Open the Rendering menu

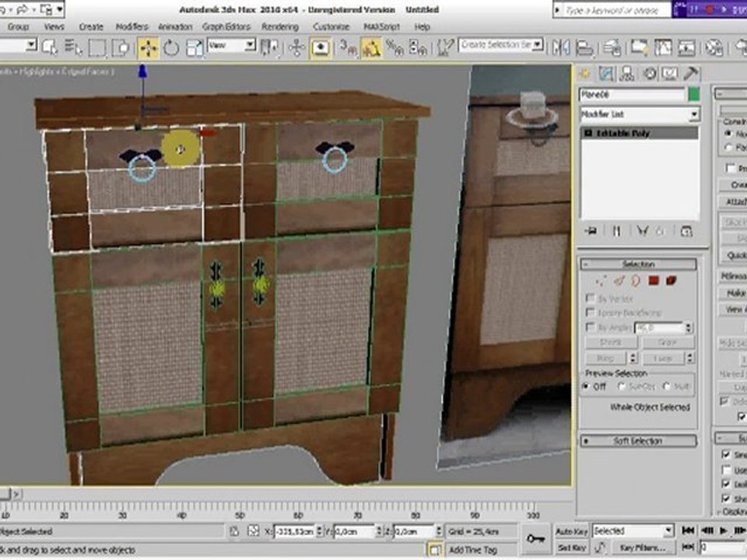[x=280, y=26]
